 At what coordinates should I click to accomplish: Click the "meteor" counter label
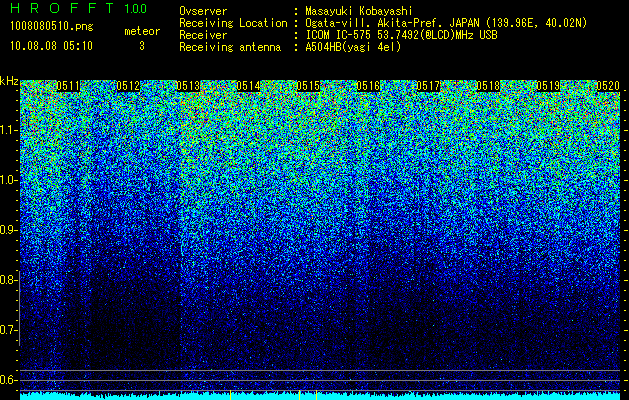142,31
